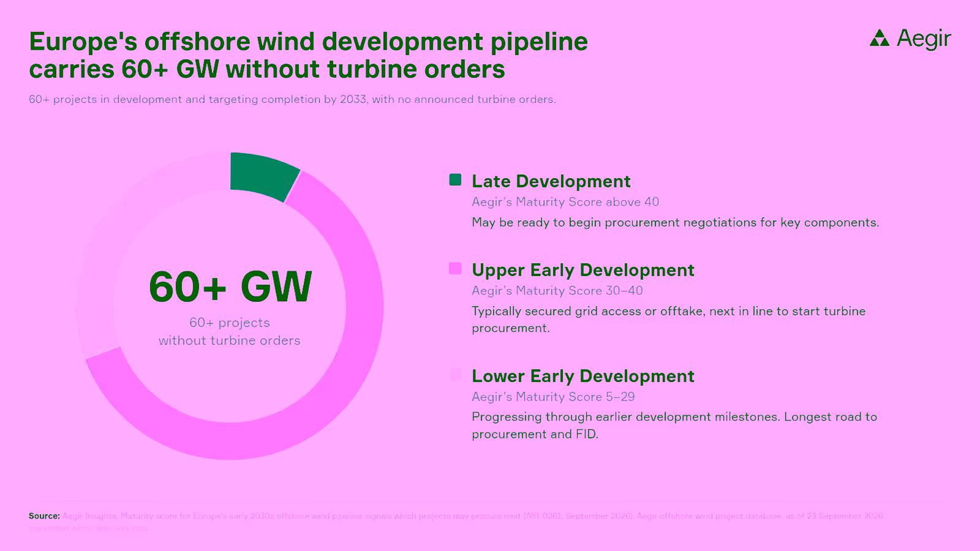Click the bold "Source:" label in the footer
The image size is (980, 551).
pyautogui.click(x=44, y=516)
